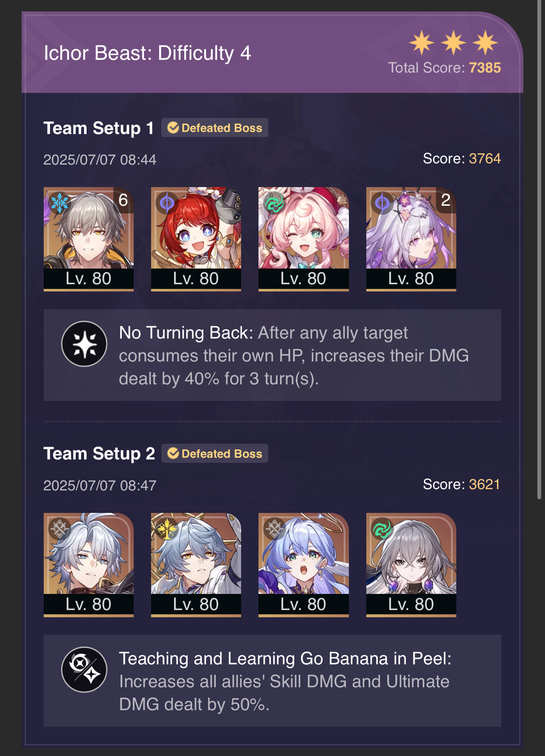Select the red-haired character portrait in Team 1

[x=196, y=239]
